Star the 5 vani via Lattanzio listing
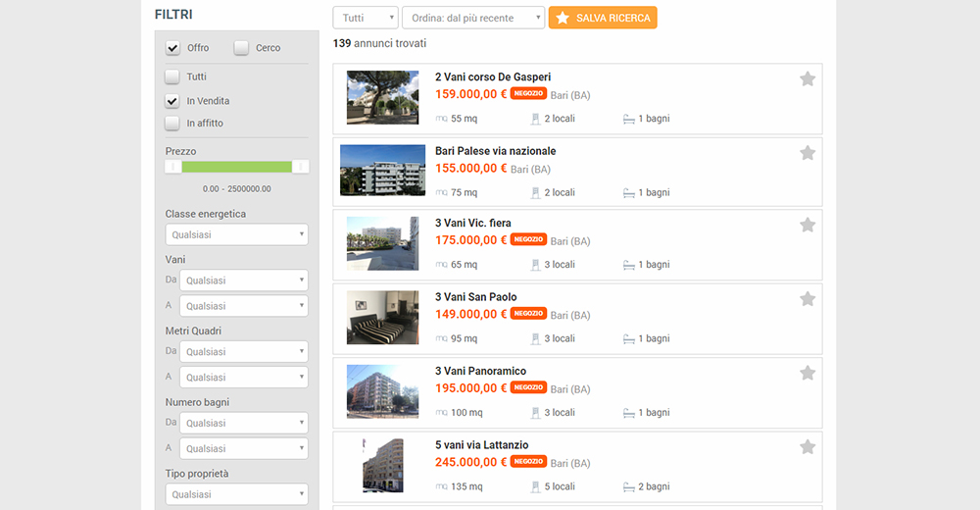The height and width of the screenshot is (510, 980). coord(808,447)
